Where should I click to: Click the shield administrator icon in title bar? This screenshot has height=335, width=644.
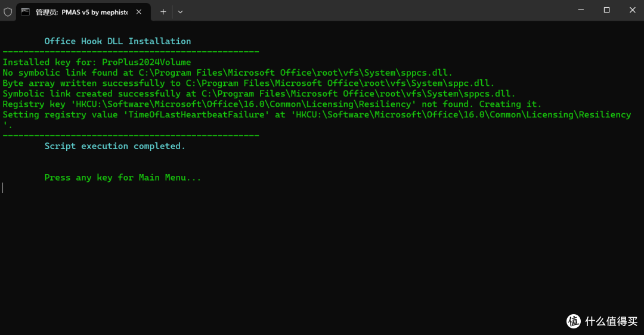[x=8, y=12]
